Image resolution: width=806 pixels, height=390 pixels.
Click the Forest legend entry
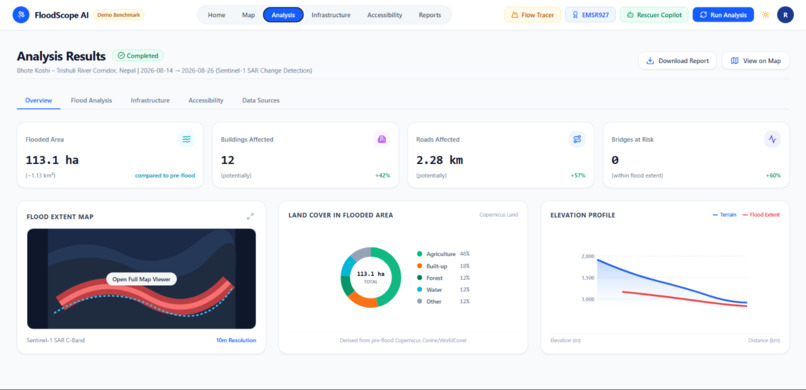point(443,278)
